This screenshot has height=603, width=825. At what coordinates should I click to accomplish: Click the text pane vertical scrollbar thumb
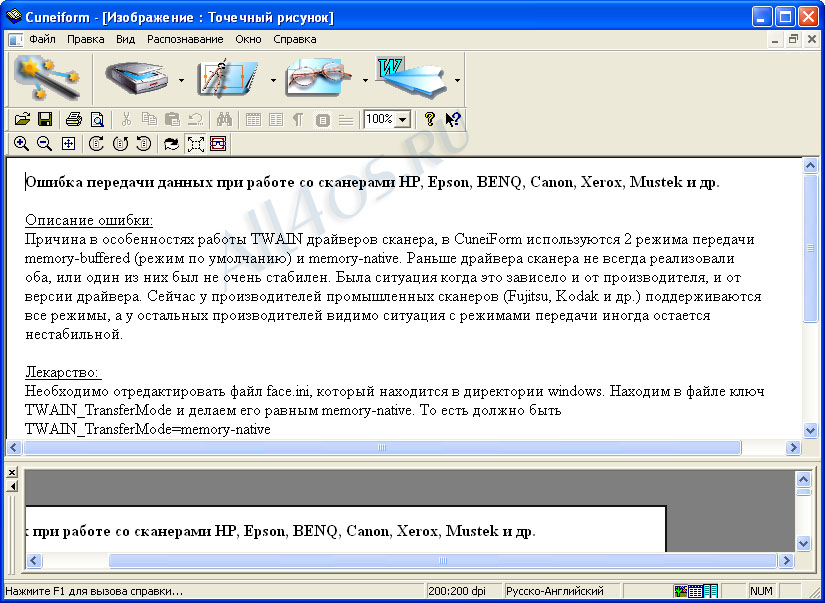coord(810,248)
